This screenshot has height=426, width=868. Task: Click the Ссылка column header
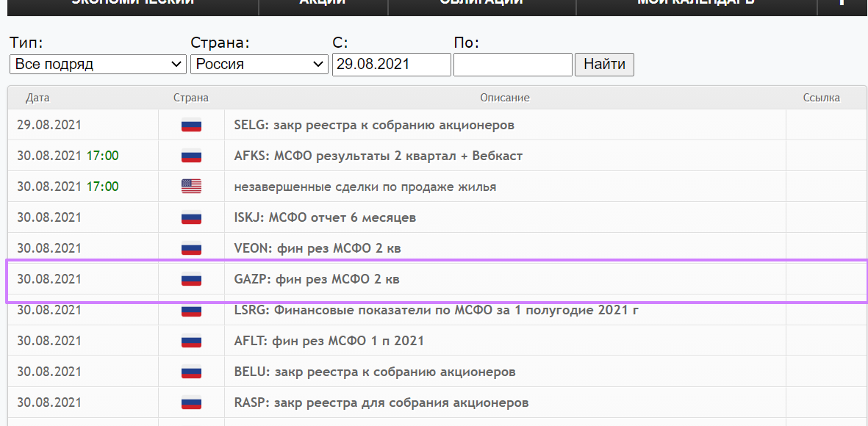tap(822, 98)
